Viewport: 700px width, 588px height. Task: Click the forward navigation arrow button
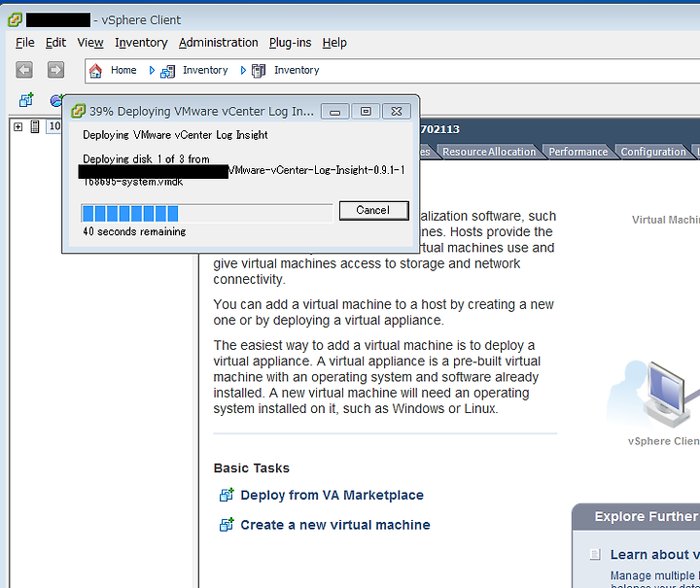(55, 70)
